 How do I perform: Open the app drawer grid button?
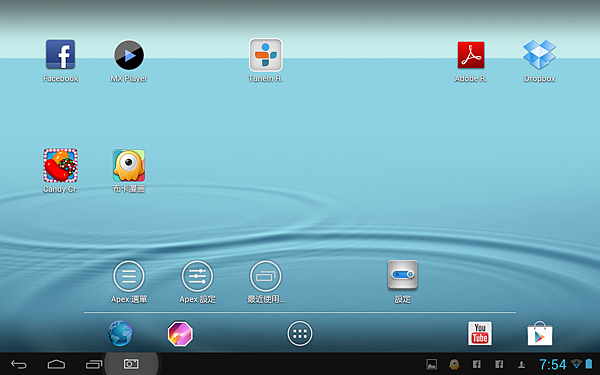[300, 334]
